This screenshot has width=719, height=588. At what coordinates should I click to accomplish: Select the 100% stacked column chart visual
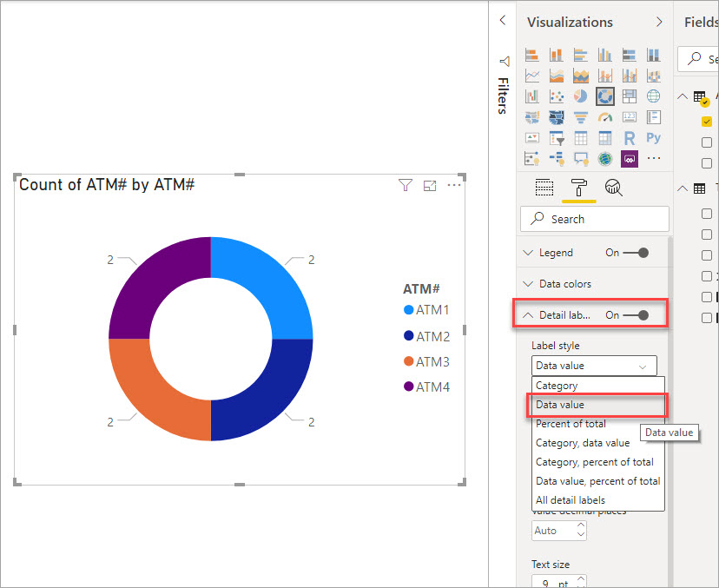pos(653,55)
